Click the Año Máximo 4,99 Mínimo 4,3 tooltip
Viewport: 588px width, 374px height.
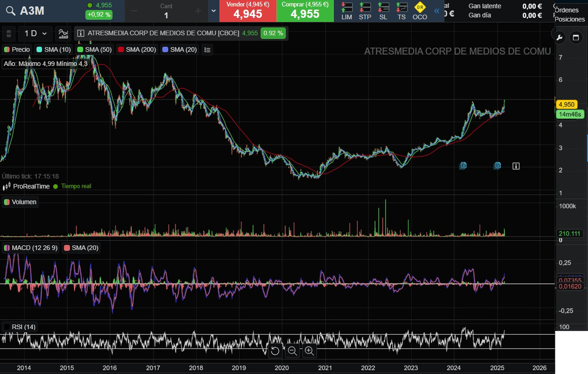(46, 64)
